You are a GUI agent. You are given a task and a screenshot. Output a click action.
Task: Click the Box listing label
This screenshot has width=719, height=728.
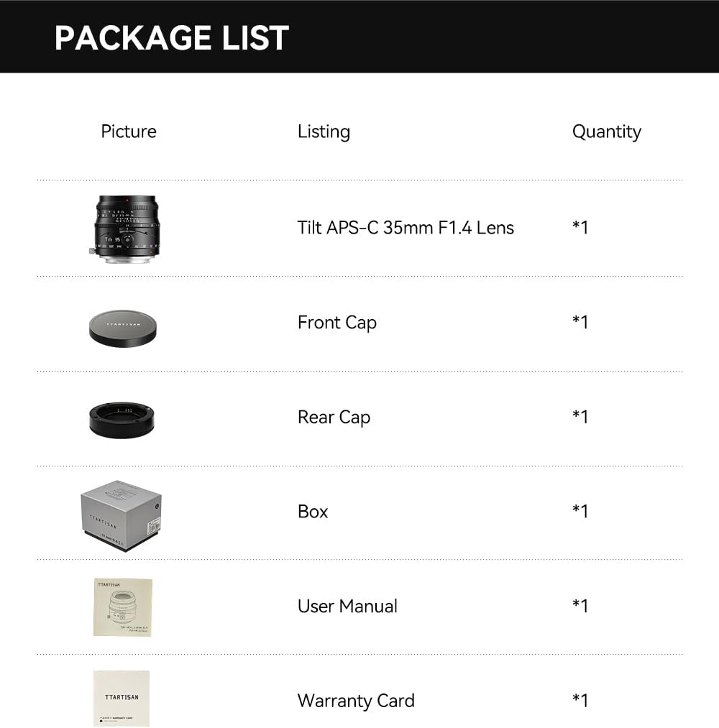313,512
